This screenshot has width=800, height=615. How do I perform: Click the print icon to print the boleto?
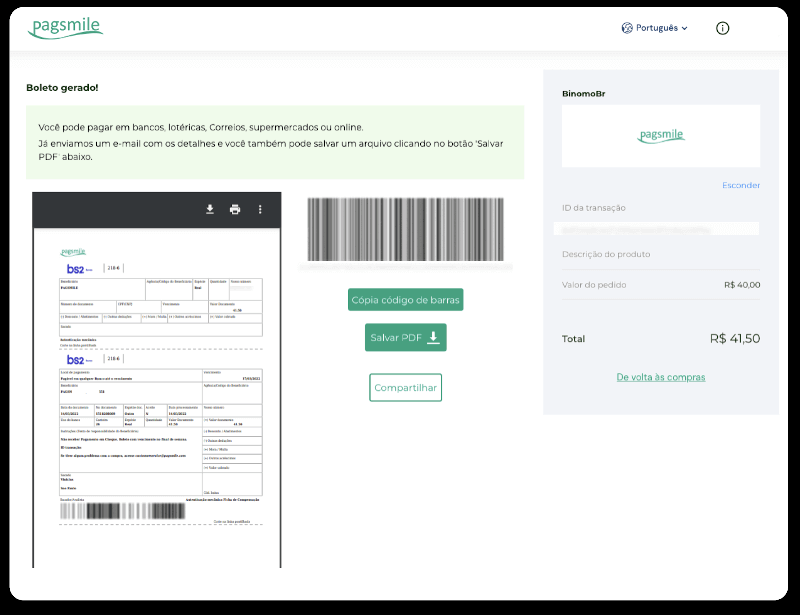(x=234, y=209)
